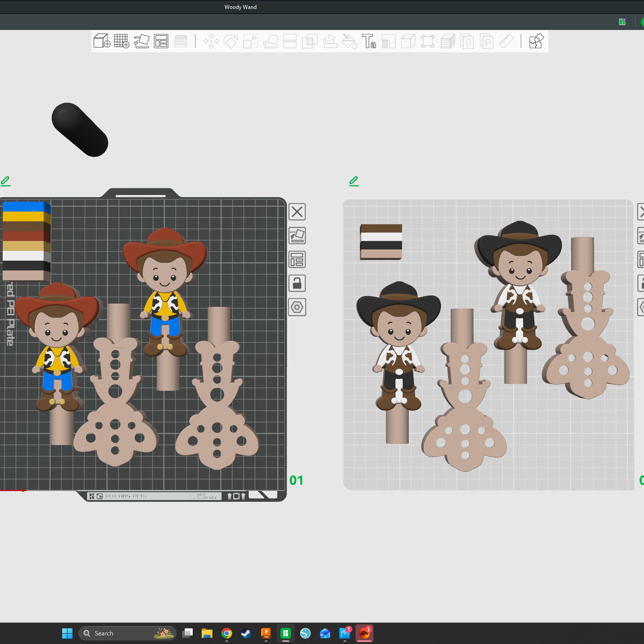Image resolution: width=644 pixels, height=644 pixels.
Task: Open the EA app from the taskbar
Action: point(364,633)
